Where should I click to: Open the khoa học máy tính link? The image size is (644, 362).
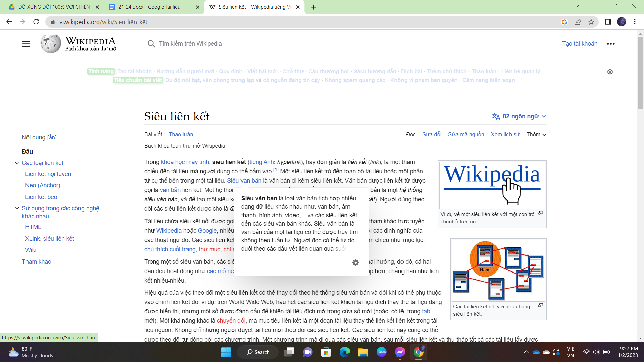coord(185,162)
